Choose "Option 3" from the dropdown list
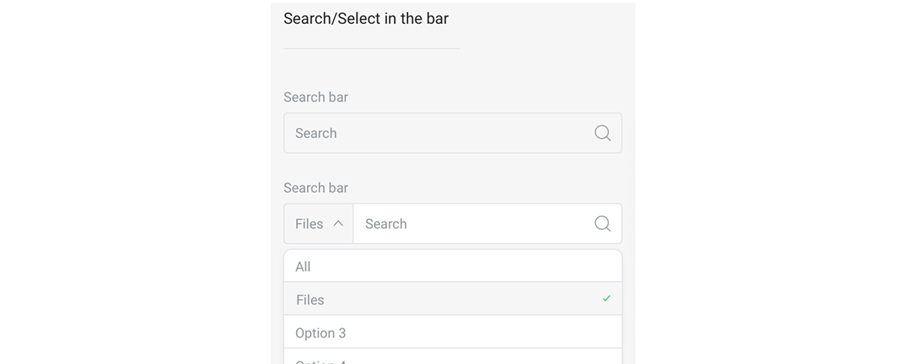The width and height of the screenshot is (900, 364). point(453,332)
